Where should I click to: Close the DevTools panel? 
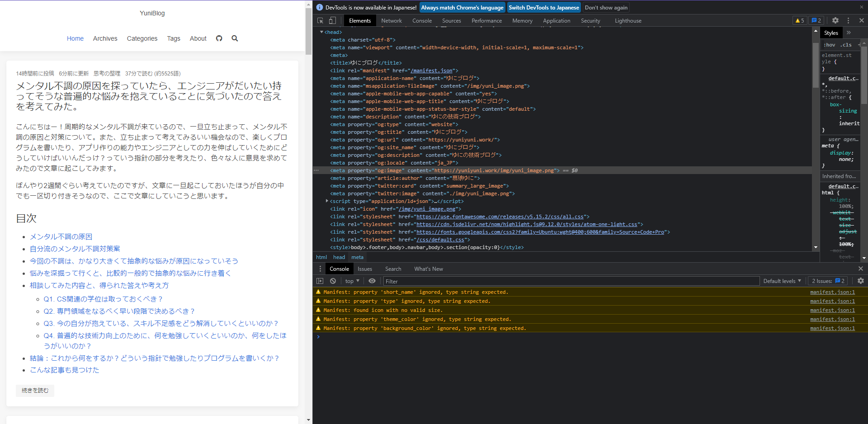coord(861,20)
